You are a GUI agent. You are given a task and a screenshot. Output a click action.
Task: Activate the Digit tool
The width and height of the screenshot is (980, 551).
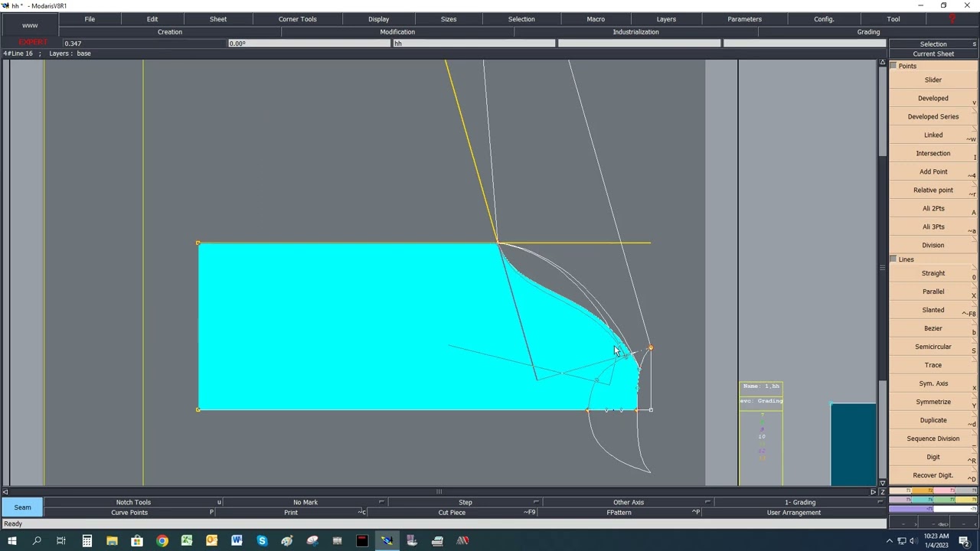click(x=933, y=457)
